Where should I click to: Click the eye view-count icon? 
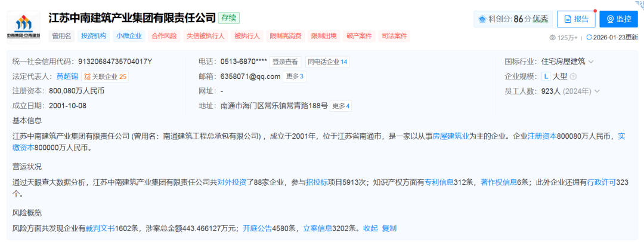(x=552, y=38)
